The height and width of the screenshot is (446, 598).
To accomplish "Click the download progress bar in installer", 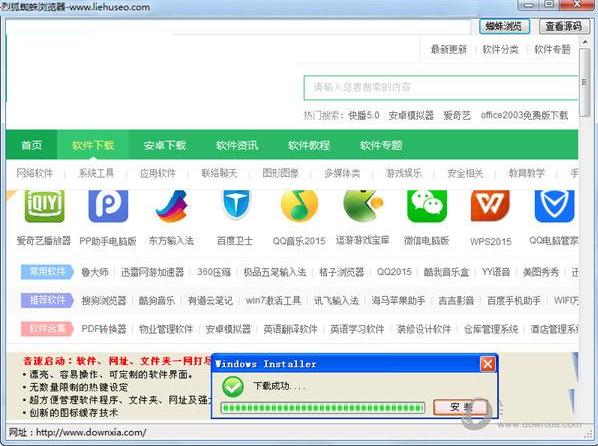I will point(323,408).
